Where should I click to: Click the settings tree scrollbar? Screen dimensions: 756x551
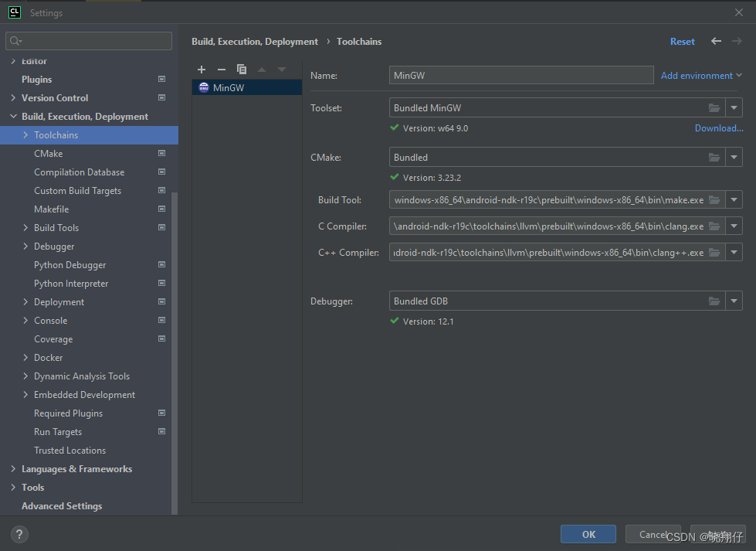pyautogui.click(x=175, y=354)
